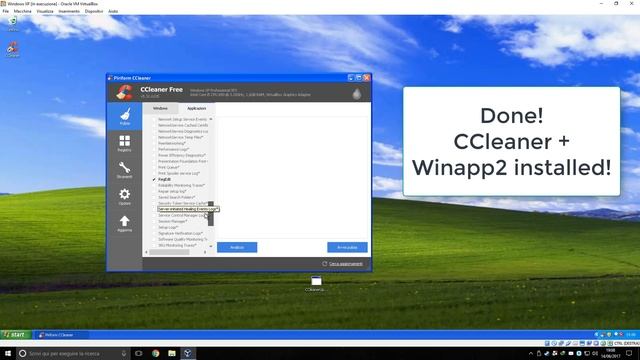Screen dimensions: 640x360
Task: Open the VirtualBox File menu
Action: 5,11
